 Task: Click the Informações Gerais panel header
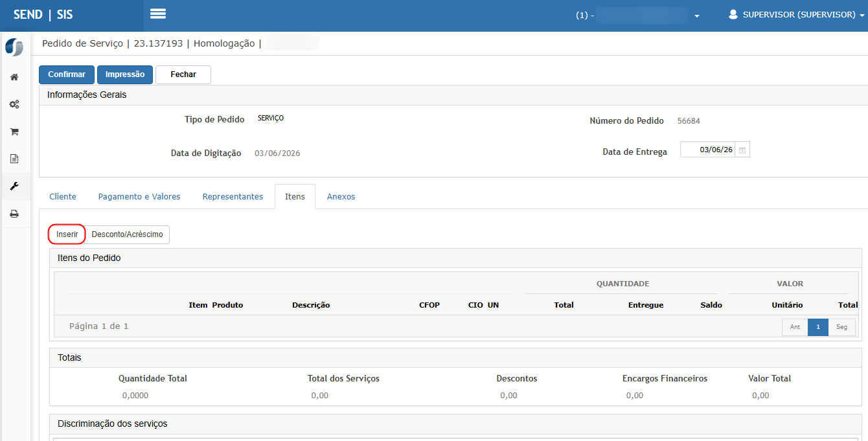(x=453, y=95)
